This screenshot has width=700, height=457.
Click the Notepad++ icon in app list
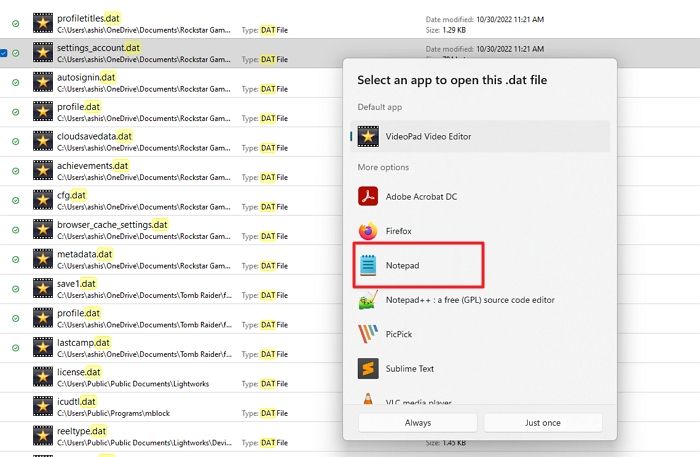368,300
